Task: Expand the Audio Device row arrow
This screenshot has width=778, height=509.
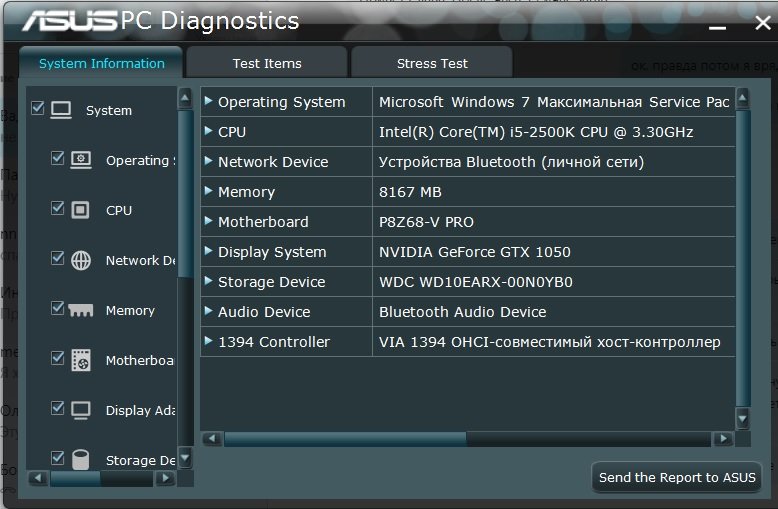Action: [x=208, y=311]
